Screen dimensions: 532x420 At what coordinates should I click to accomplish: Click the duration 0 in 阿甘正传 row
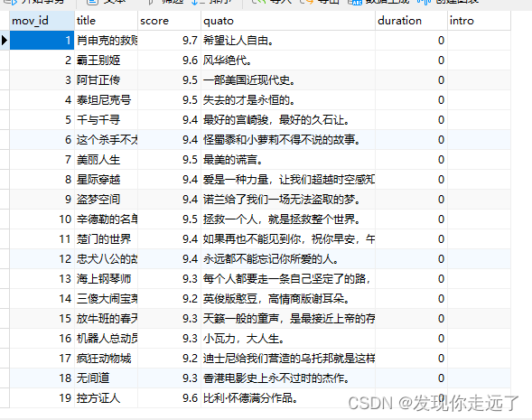point(411,80)
